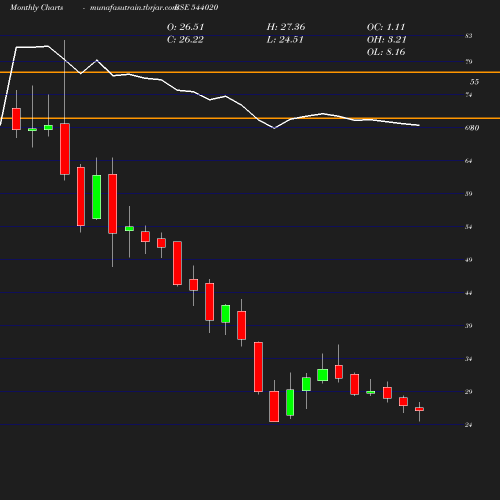Click the 24 price axis label
This screenshot has height=500, width=500.
tap(469, 425)
